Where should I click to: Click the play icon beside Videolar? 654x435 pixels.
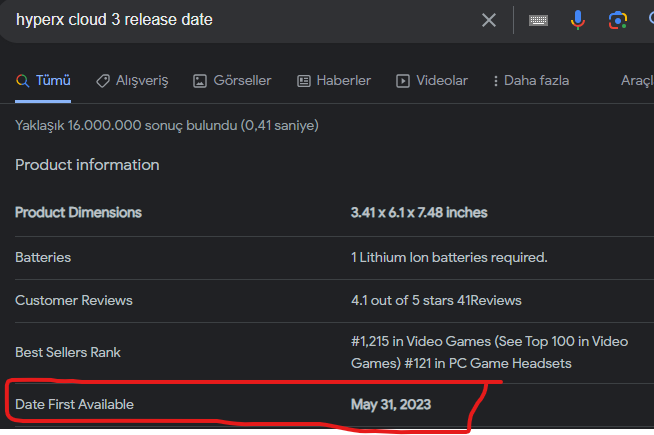coord(402,81)
